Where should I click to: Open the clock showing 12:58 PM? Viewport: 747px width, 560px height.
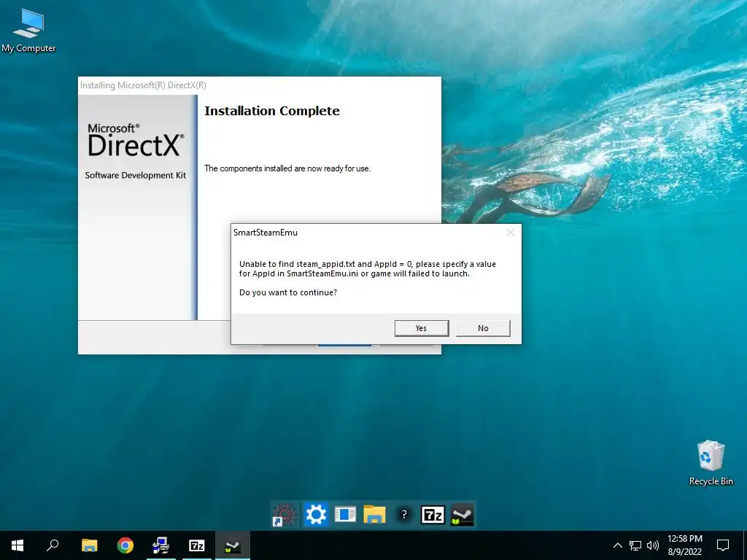684,545
